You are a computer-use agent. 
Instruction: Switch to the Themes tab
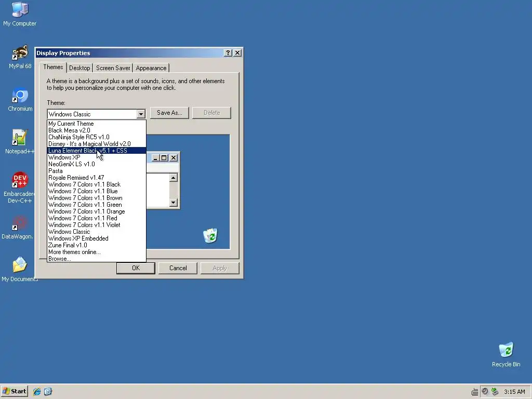point(53,67)
